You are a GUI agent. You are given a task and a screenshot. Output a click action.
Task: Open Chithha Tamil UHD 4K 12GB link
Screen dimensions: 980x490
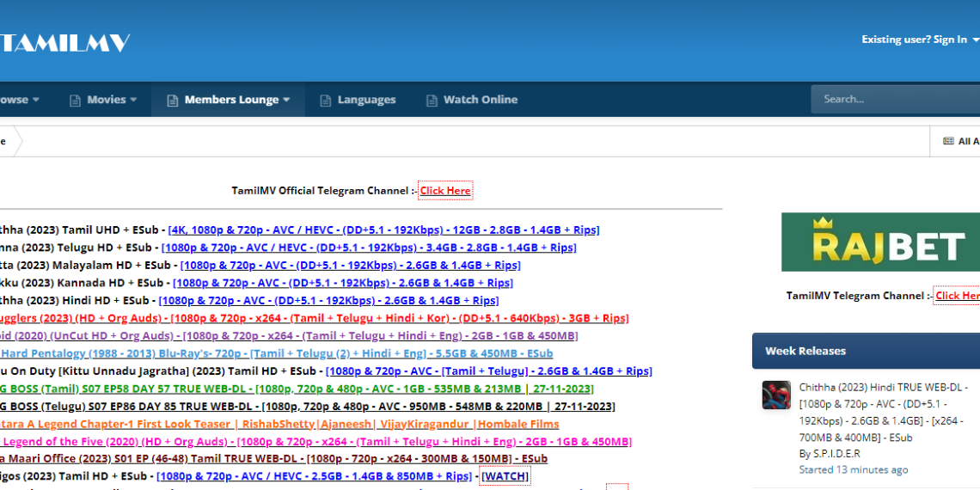click(x=383, y=230)
